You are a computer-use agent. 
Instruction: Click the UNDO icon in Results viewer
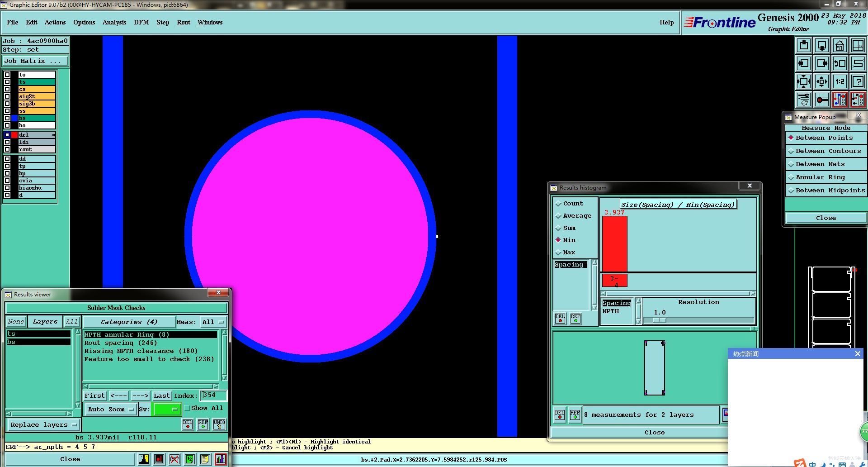[x=219, y=424]
